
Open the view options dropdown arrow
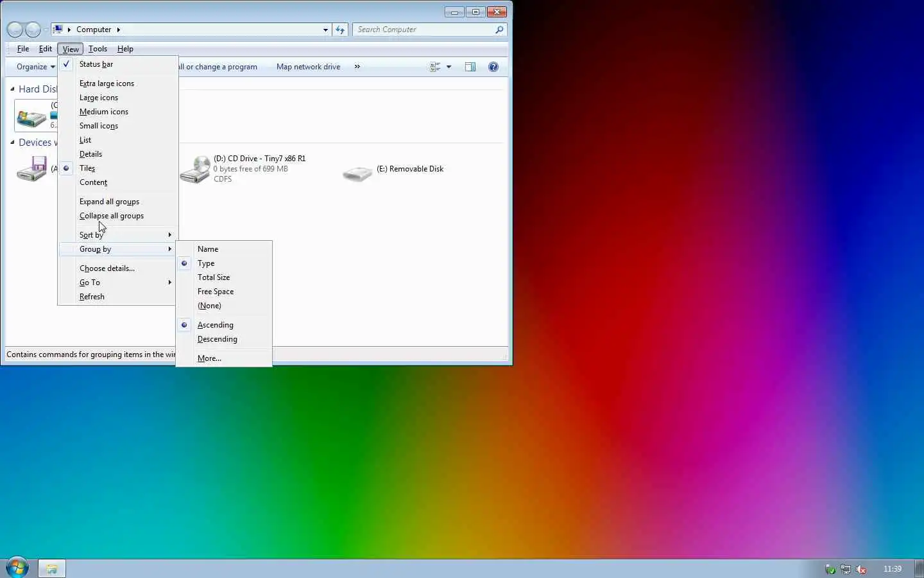449,67
